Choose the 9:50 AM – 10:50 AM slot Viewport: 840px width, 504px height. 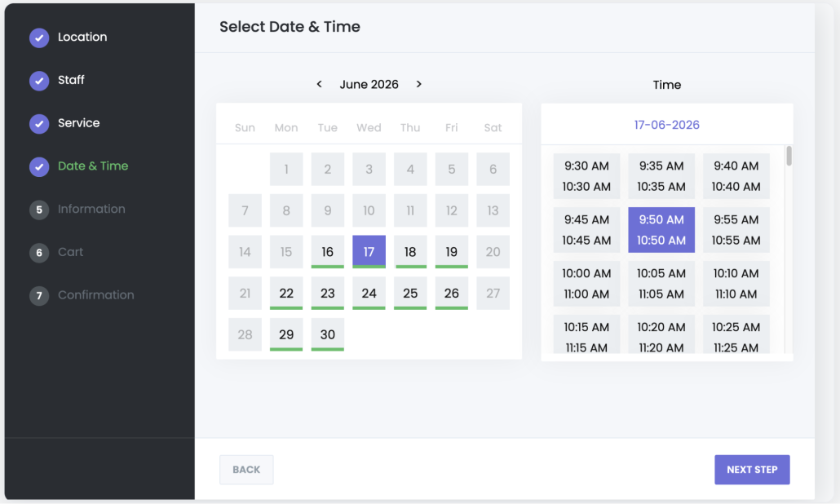[661, 230]
